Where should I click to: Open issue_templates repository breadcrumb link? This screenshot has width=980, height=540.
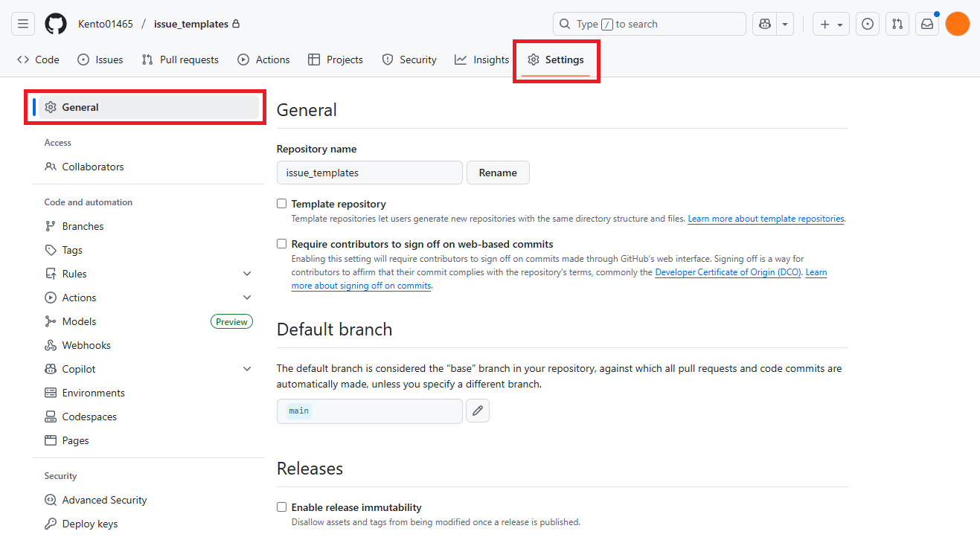click(191, 24)
